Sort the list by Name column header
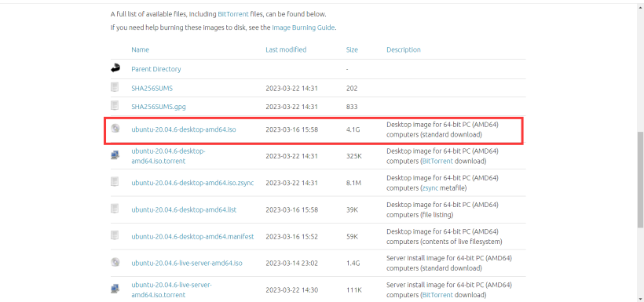 (x=140, y=49)
